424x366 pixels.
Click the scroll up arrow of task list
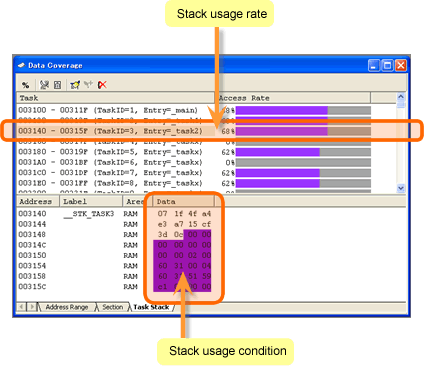[x=401, y=97]
